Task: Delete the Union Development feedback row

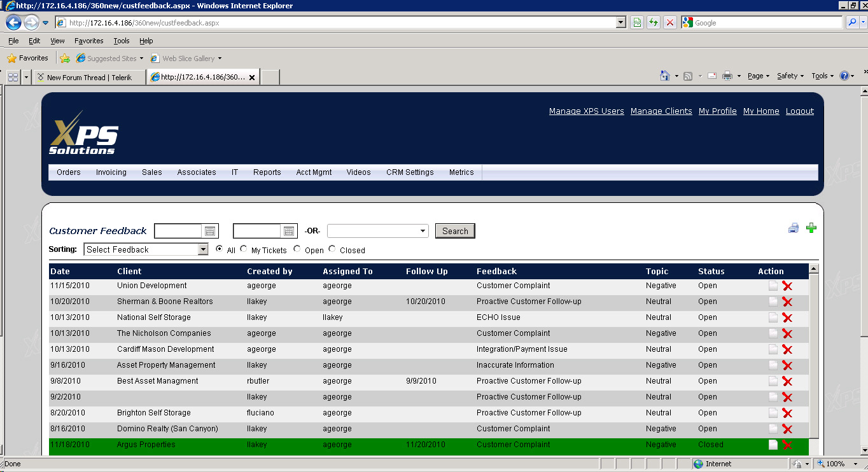Action: click(787, 286)
